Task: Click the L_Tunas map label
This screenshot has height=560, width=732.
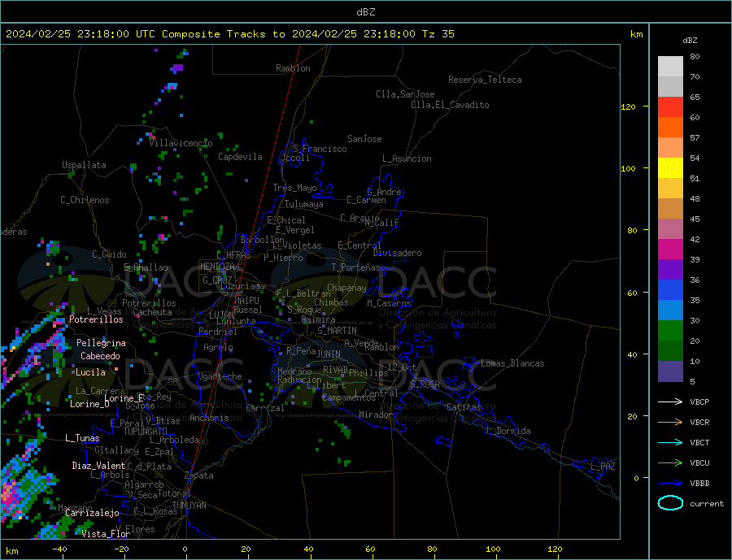Action: tap(82, 438)
